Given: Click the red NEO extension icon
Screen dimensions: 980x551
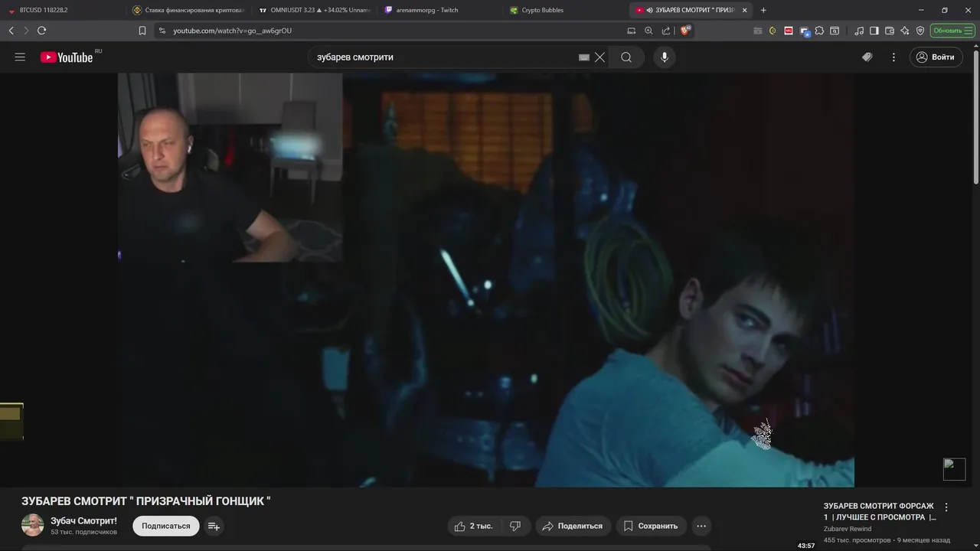Looking at the screenshot, I should [x=789, y=31].
